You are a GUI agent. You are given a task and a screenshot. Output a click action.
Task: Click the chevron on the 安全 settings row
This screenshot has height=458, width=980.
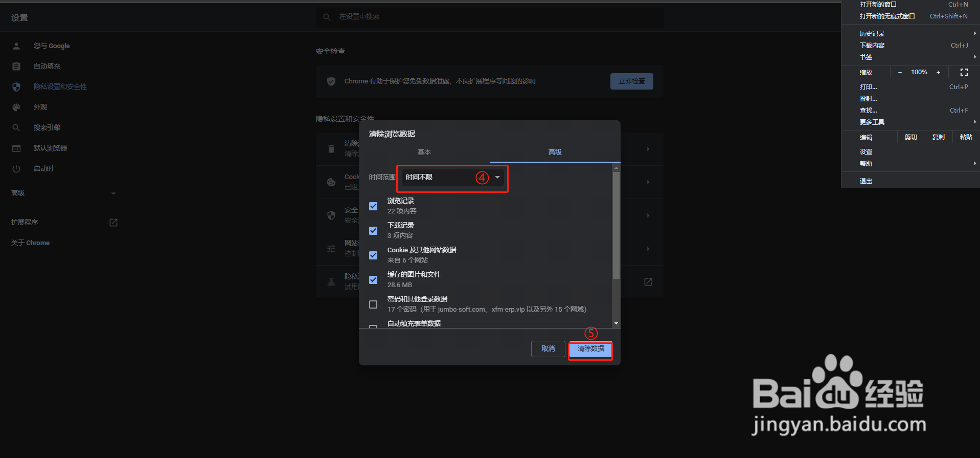(x=648, y=215)
